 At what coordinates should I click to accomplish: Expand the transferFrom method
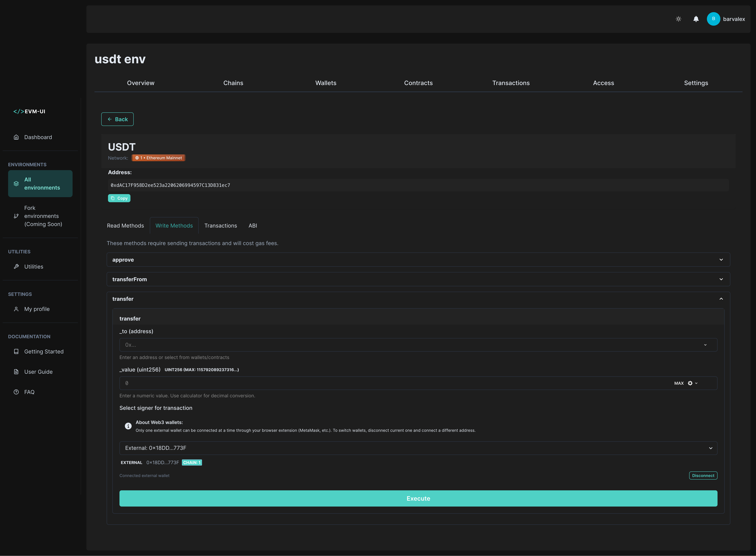(418, 279)
